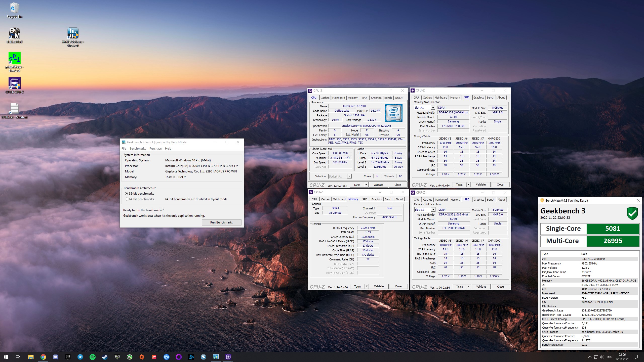Viewport: 644px width, 362px height.
Task: Switch to the CPU-Z taskbar icon
Action: (228, 357)
